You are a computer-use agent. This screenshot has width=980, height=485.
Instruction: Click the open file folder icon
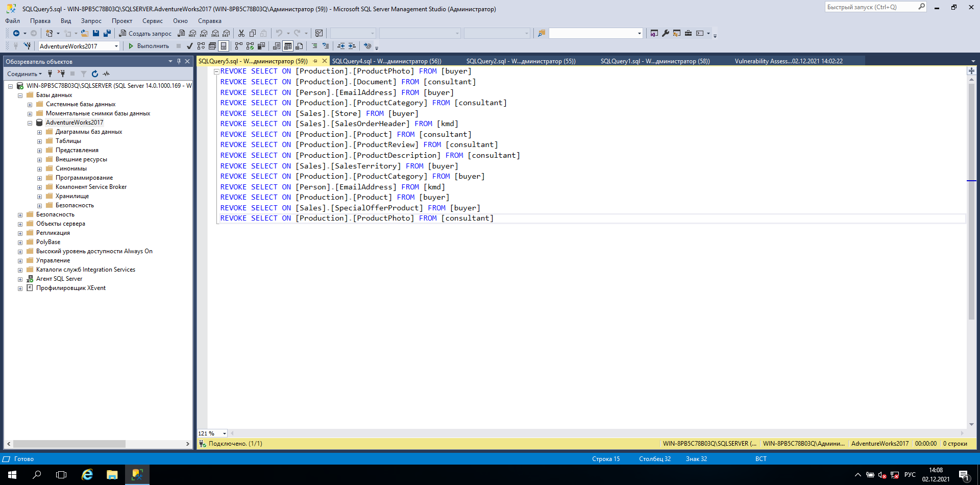click(x=85, y=33)
